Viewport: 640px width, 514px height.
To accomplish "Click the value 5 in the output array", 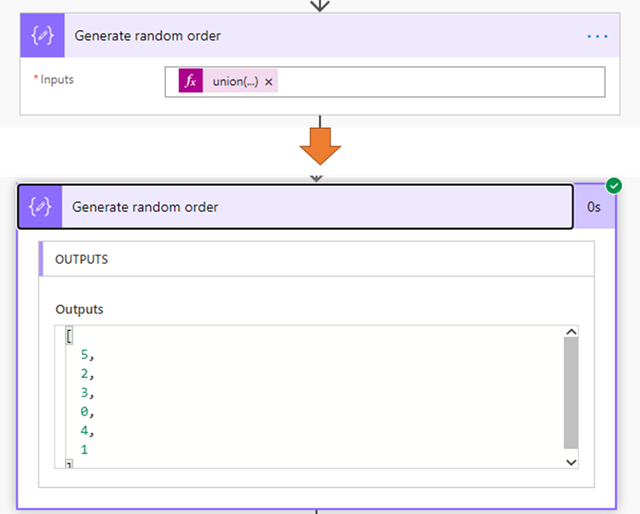I will coord(84,354).
